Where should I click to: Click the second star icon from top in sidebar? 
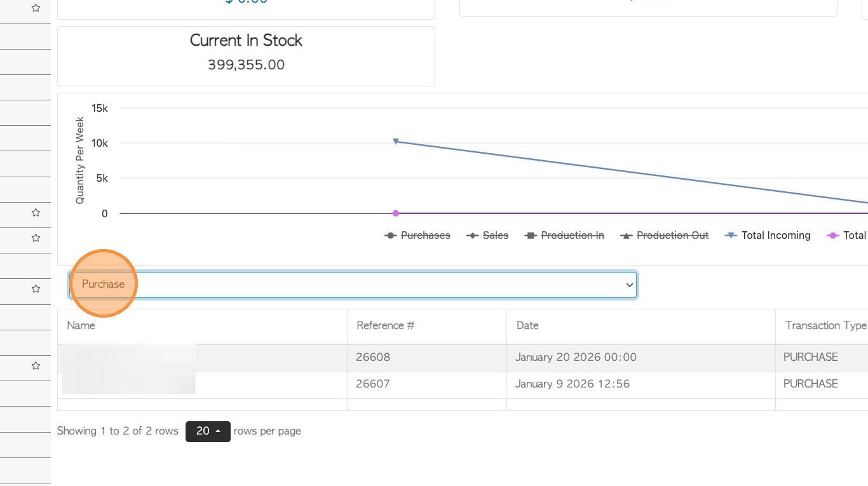point(36,212)
